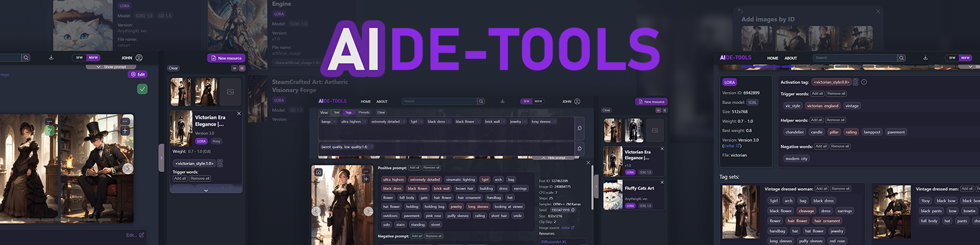Copy the positive prompt tags box
This screenshot has height=245, width=980.
pyautogui.click(x=579, y=128)
